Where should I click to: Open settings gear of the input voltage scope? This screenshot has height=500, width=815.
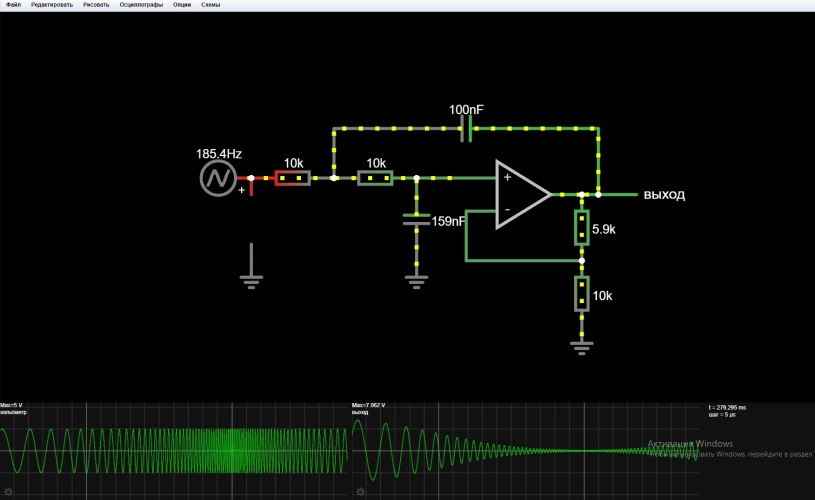click(x=8, y=492)
